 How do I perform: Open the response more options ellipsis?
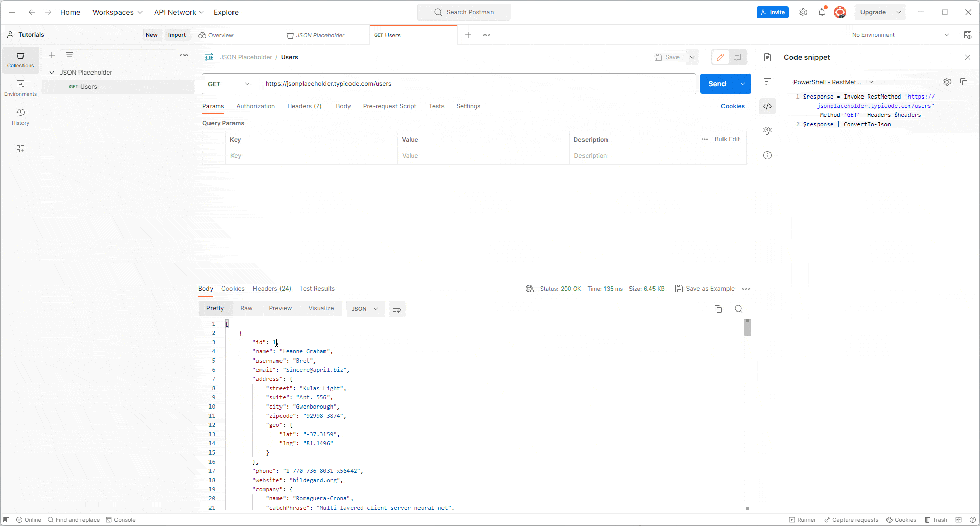[x=746, y=289]
